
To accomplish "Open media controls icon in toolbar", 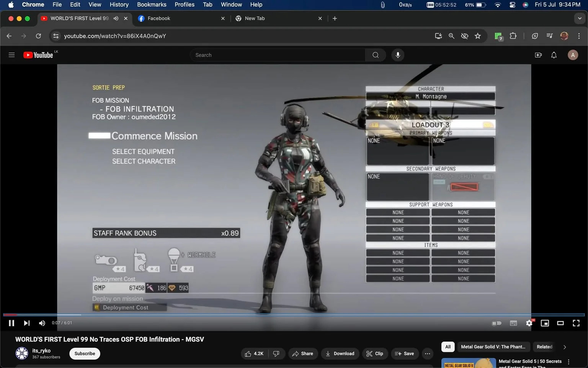I will pyautogui.click(x=549, y=36).
